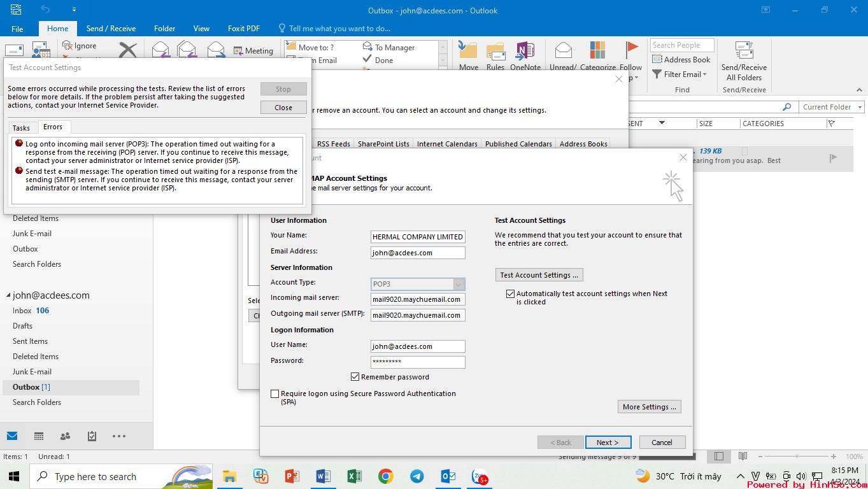Click the Delete X ribbon icon
The image size is (868, 489).
tap(128, 50)
